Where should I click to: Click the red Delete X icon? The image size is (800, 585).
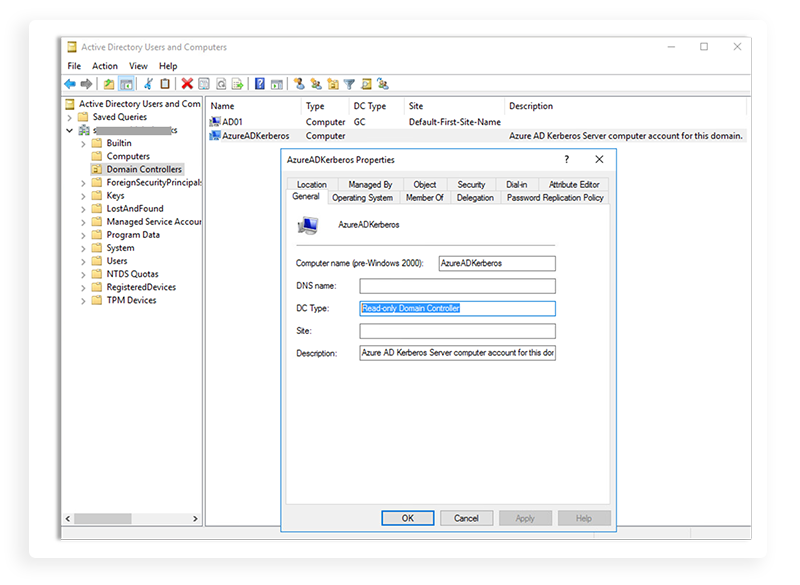[187, 84]
